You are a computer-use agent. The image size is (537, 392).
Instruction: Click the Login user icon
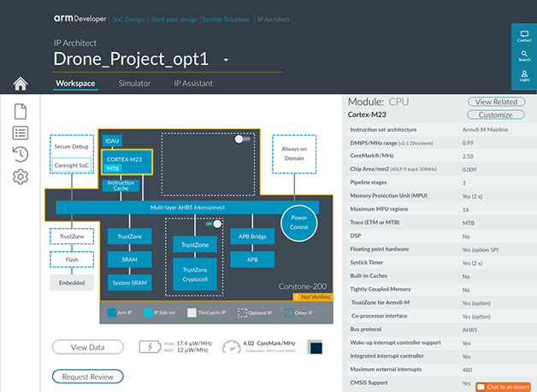pyautogui.click(x=524, y=76)
